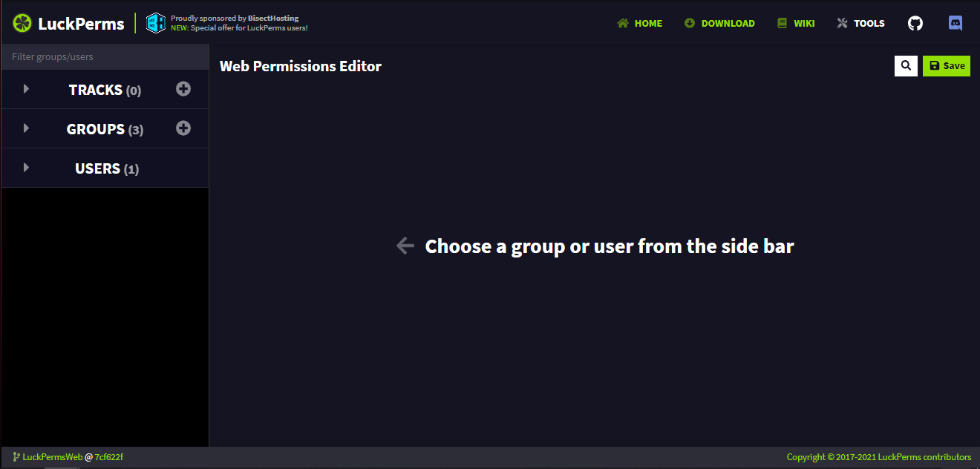Add a new group with plus icon
Screen dimensions: 980x469
click(183, 128)
